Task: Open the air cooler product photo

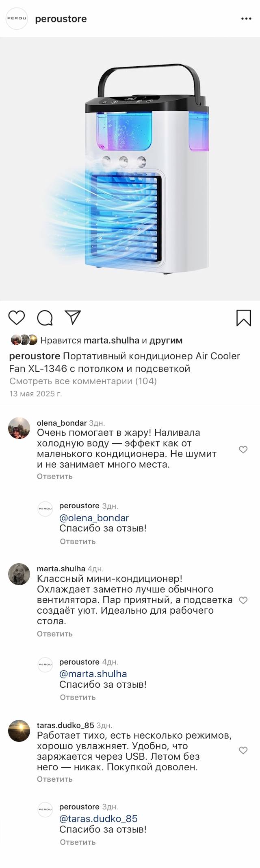Action: pos(130,169)
